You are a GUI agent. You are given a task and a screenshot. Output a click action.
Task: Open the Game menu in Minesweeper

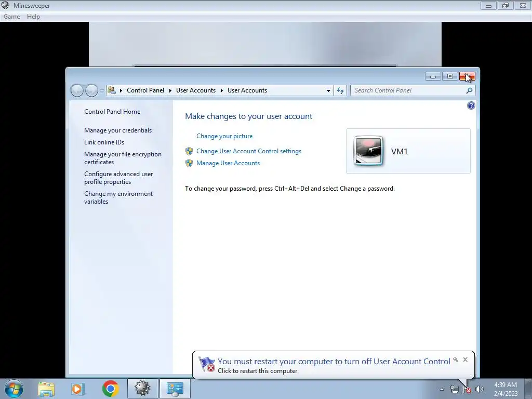(x=11, y=16)
